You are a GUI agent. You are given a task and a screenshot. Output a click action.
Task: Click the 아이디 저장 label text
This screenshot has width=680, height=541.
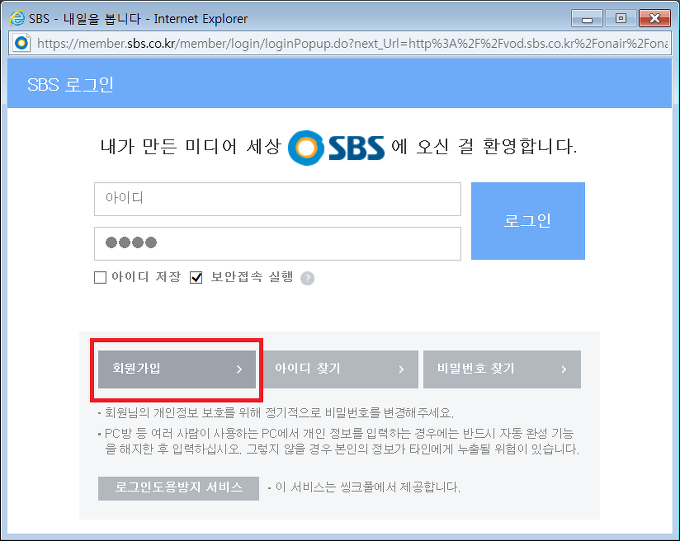[146, 277]
